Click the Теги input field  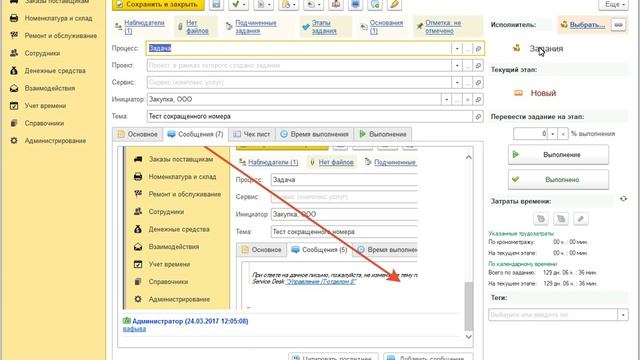[553, 315]
